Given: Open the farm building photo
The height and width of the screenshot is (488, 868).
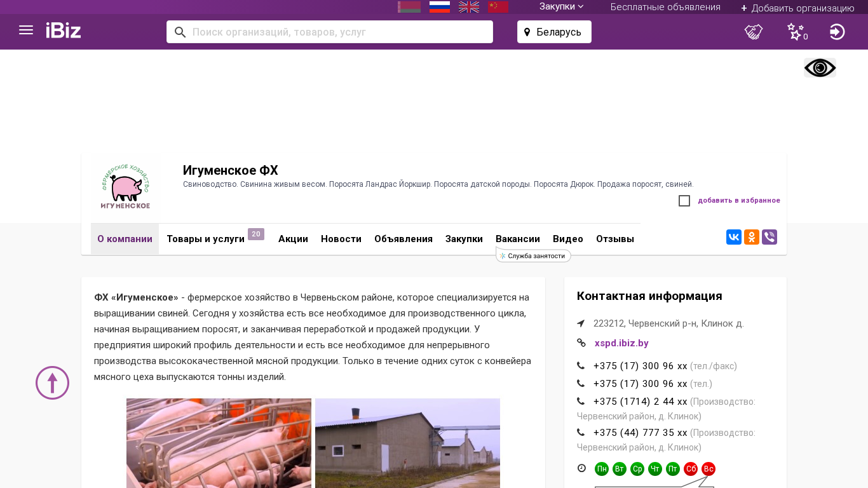Looking at the screenshot, I should tap(407, 443).
